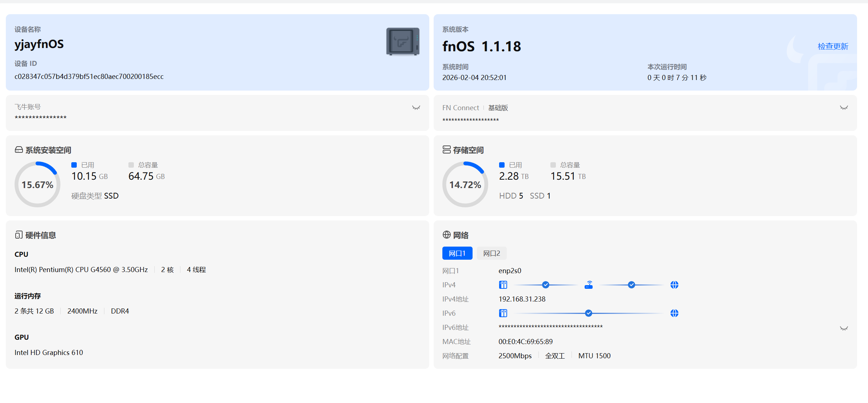
Task: Click the device ID string
Action: [x=89, y=76]
